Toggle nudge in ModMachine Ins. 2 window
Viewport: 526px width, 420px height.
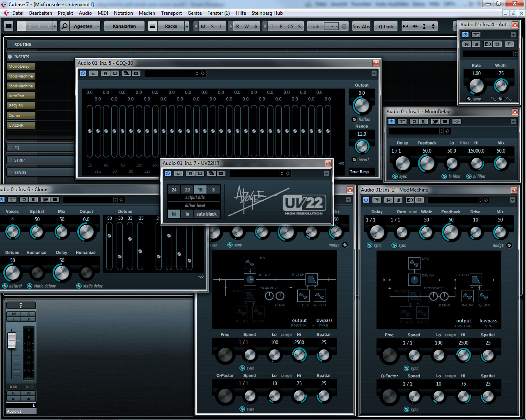[x=509, y=245]
